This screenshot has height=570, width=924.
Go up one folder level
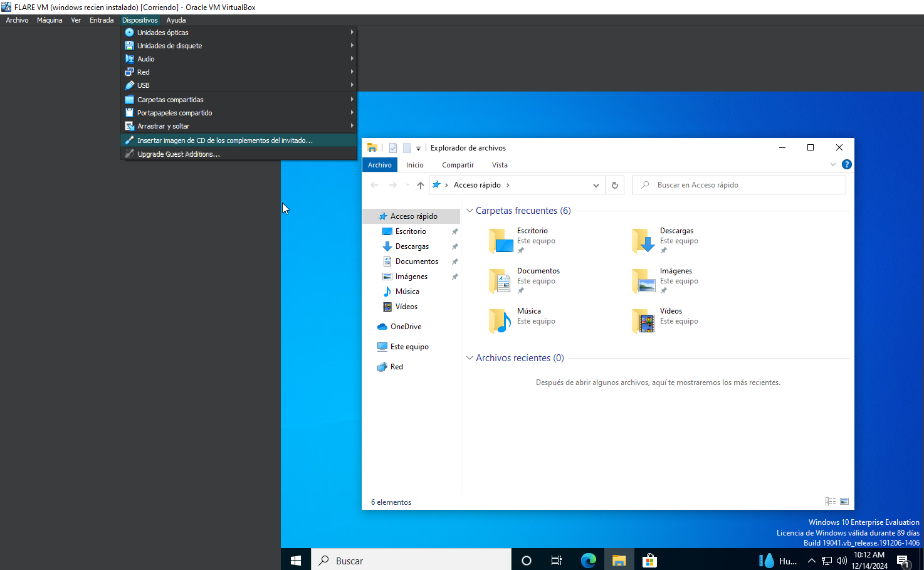click(420, 185)
